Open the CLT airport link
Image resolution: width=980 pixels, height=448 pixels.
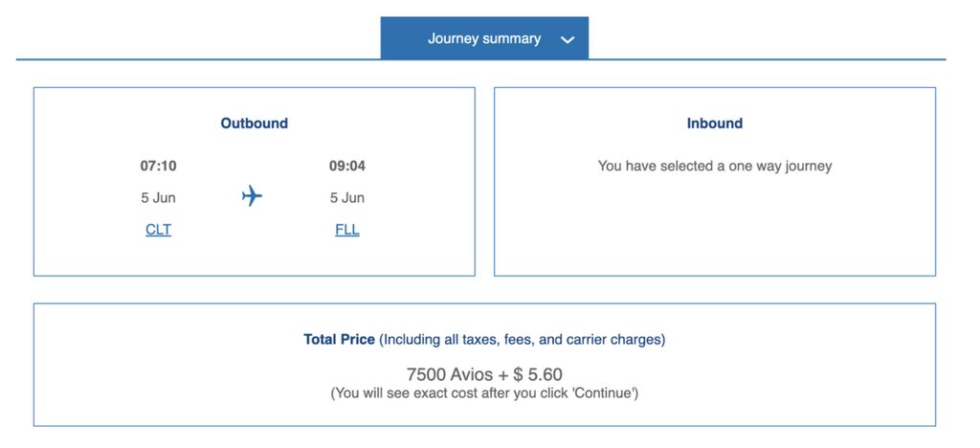coord(158,230)
